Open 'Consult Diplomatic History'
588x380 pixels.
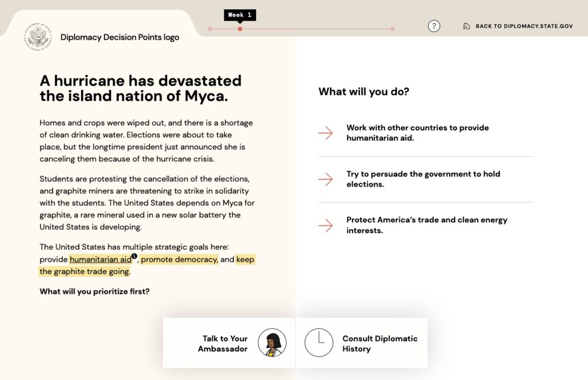pos(380,343)
